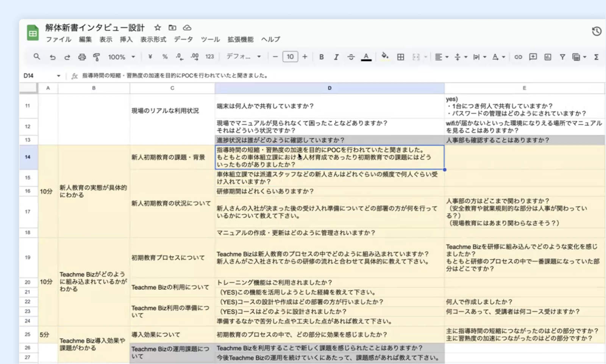Select column D header
The height and width of the screenshot is (364, 606).
tap(330, 88)
